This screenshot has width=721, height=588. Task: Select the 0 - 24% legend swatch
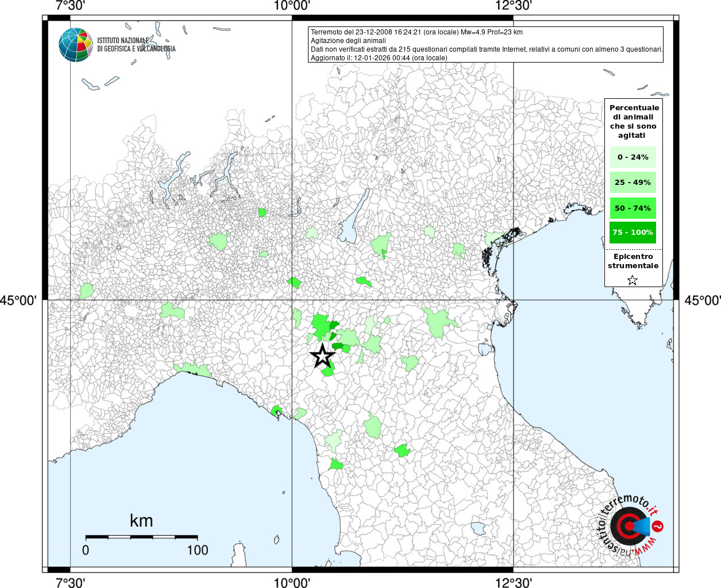pos(633,157)
